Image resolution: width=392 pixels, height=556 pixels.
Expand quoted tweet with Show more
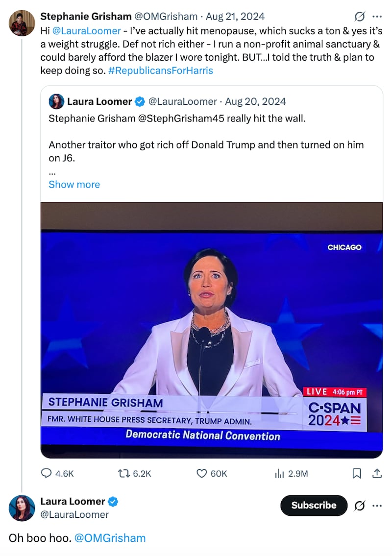pyautogui.click(x=74, y=184)
